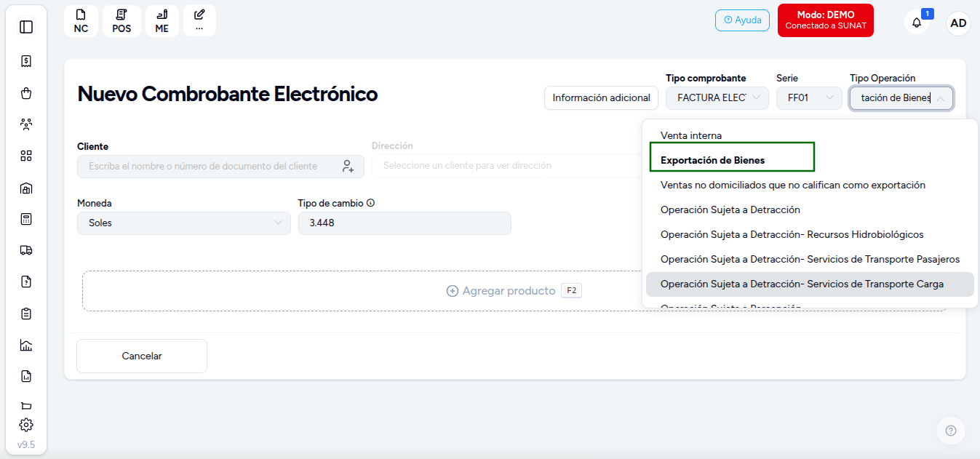This screenshot has height=459, width=980.
Task: Open the ME shortcut button
Action: click(162, 20)
